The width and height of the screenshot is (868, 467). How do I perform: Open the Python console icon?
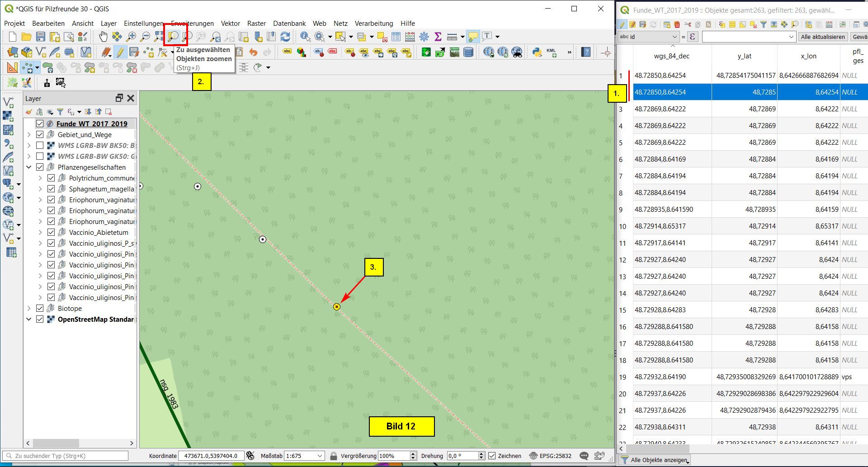click(x=537, y=52)
